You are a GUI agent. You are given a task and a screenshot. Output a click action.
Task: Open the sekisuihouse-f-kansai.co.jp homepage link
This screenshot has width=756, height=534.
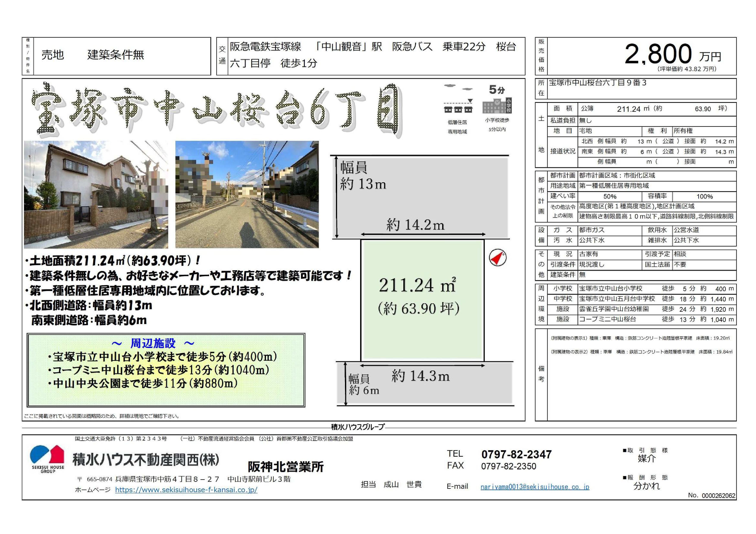pyautogui.click(x=186, y=490)
